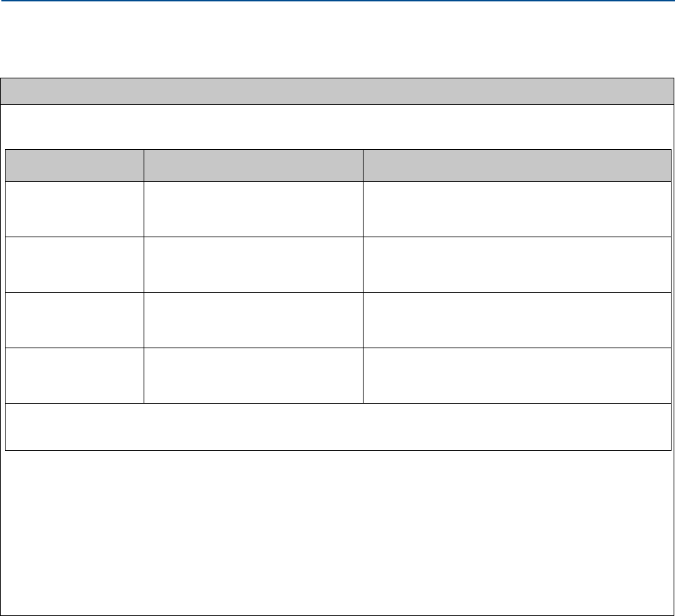
Task: Click the blue horizontal line at the page top
Action: pyautogui.click(x=337, y=1)
